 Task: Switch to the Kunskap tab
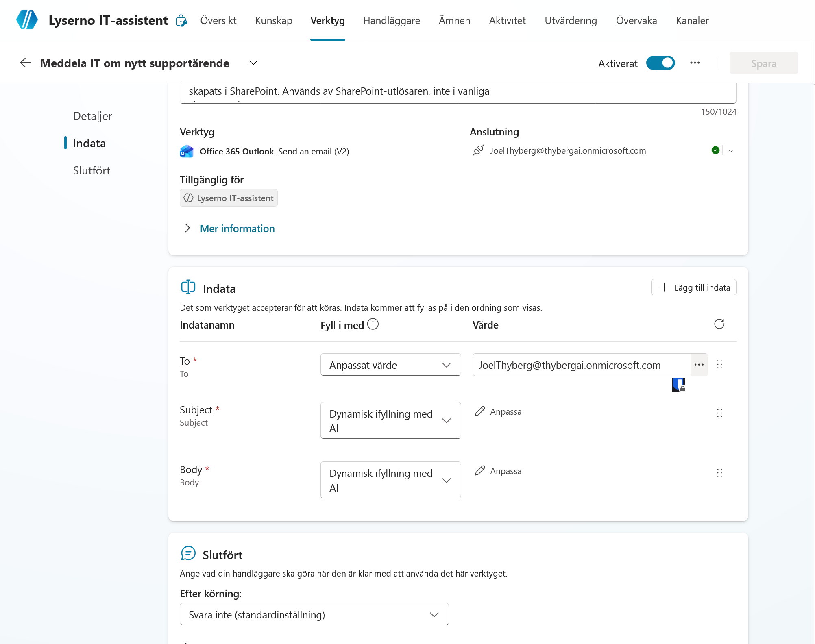point(273,20)
